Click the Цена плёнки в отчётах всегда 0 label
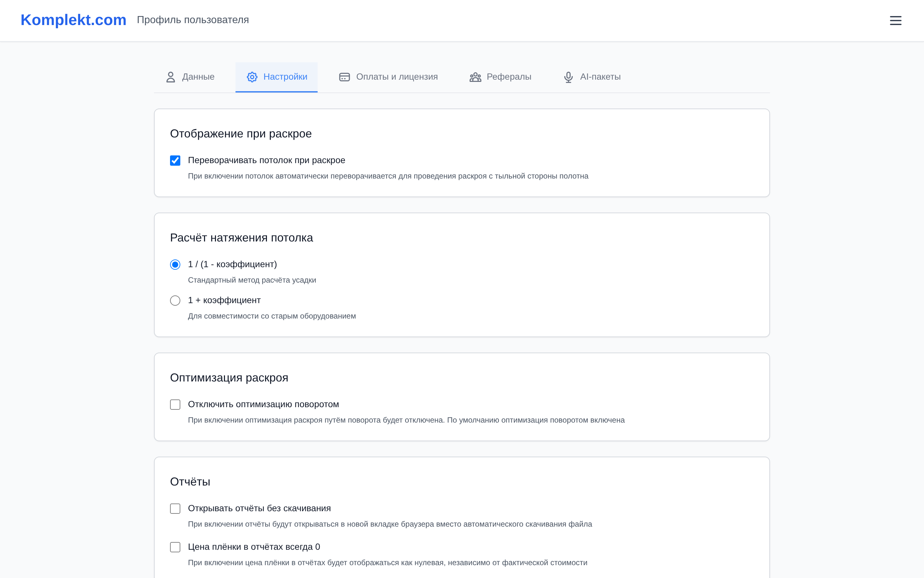Screen dimensions: 924x578 254,547
